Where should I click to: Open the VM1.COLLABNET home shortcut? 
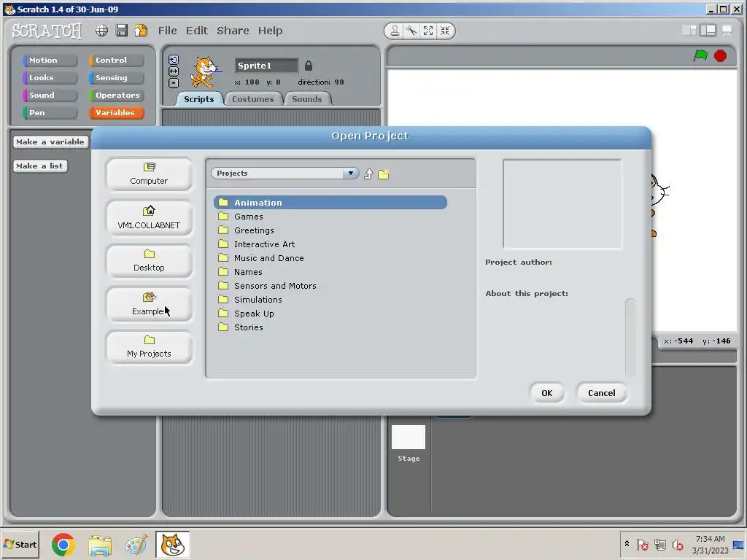tap(149, 218)
